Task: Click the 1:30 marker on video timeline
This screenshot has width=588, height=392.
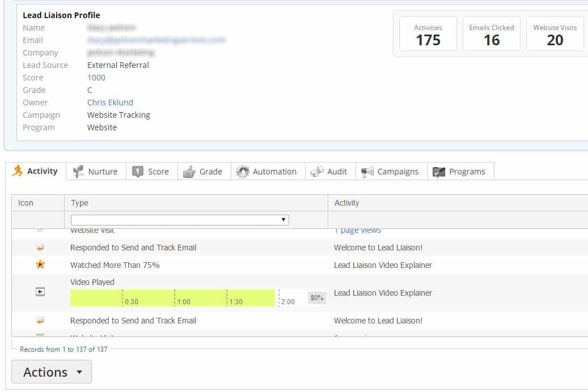Action: coord(236,302)
